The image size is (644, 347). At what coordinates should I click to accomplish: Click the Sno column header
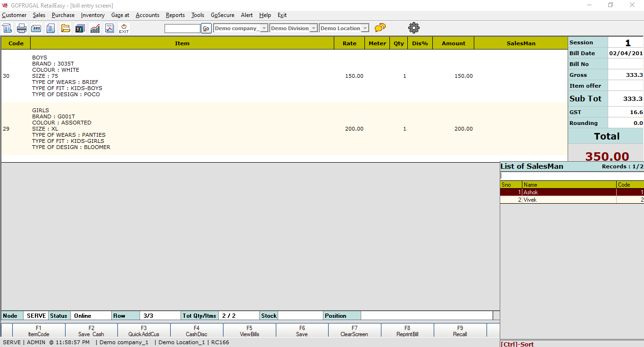[x=511, y=185]
